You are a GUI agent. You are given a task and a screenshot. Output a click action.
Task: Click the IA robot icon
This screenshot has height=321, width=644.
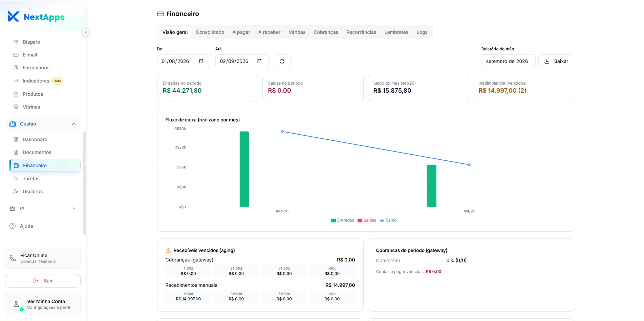[13, 208]
